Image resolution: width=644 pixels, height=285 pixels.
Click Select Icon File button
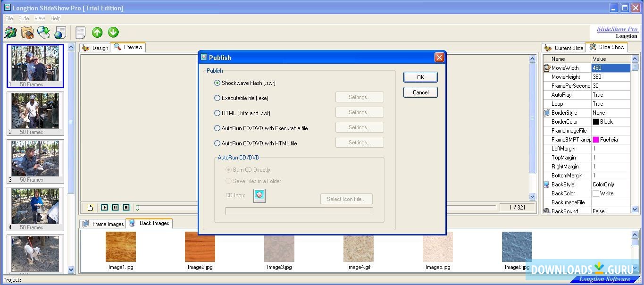(x=346, y=199)
